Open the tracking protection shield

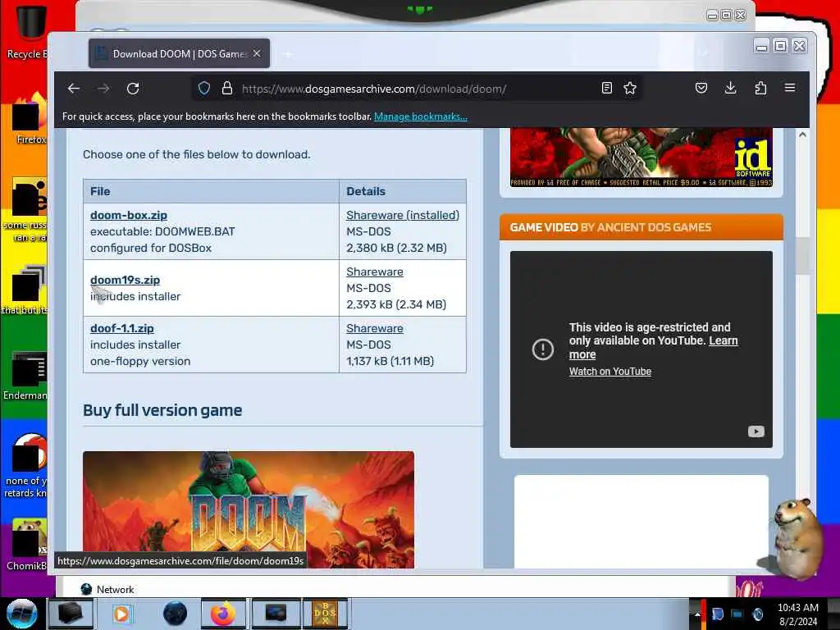(x=204, y=89)
